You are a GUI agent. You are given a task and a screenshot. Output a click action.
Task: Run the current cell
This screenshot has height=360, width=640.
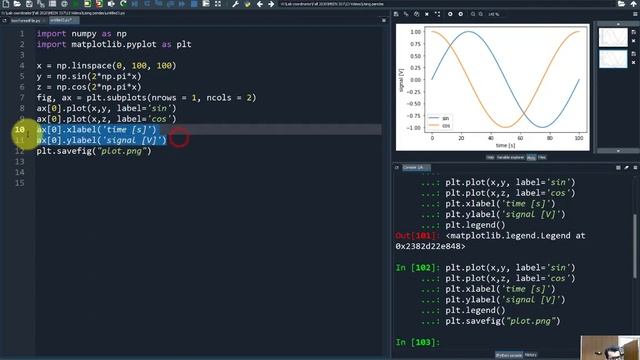pyautogui.click(x=88, y=4)
